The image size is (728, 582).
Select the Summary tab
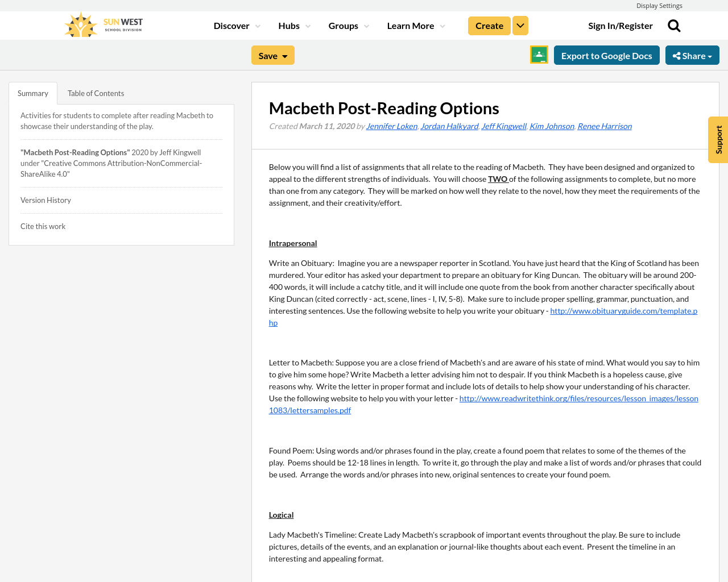(32, 92)
